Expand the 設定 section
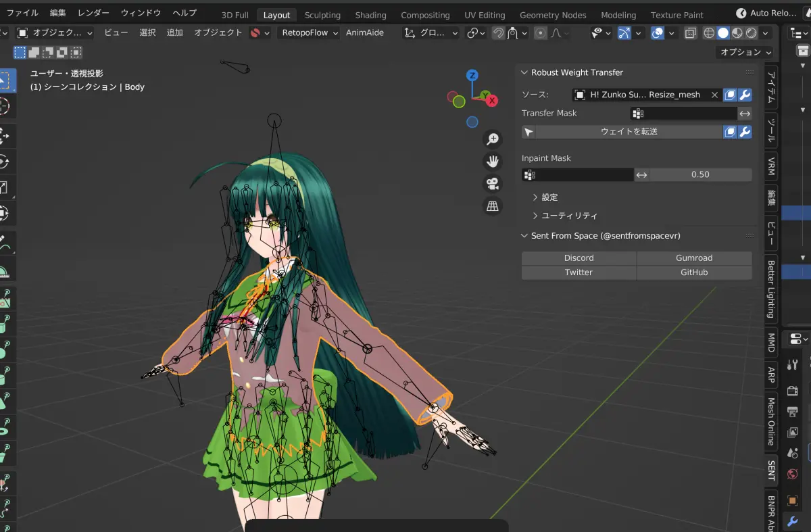This screenshot has height=532, width=811. [545, 197]
